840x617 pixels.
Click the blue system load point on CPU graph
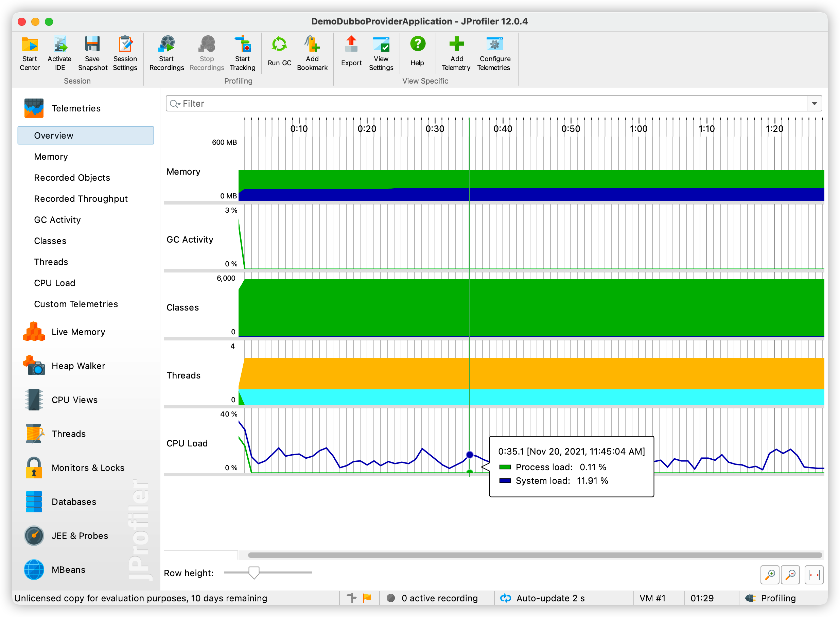(x=470, y=455)
